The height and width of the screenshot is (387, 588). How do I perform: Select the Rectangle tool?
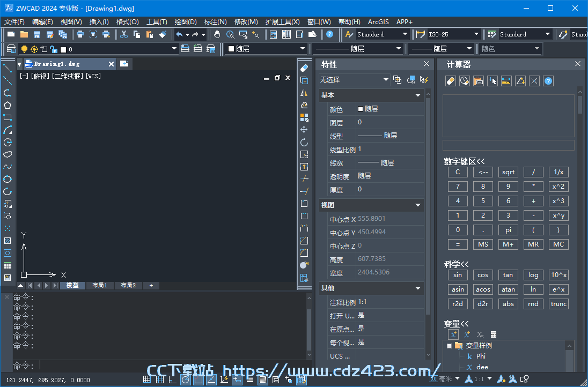[8, 117]
